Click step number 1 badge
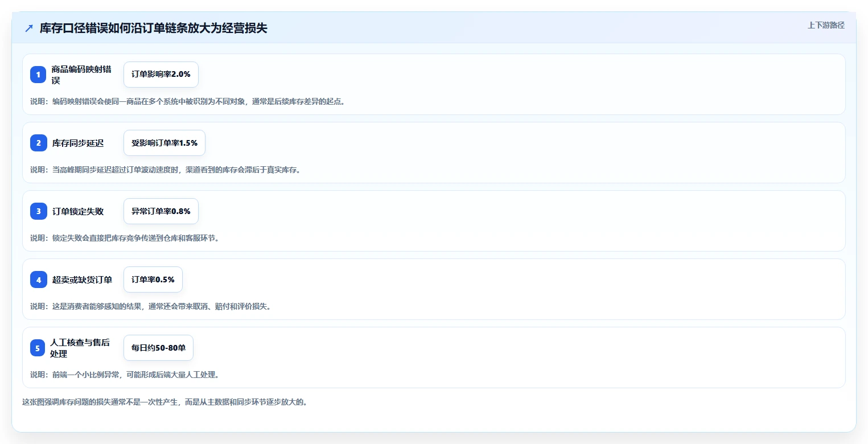 [38, 75]
